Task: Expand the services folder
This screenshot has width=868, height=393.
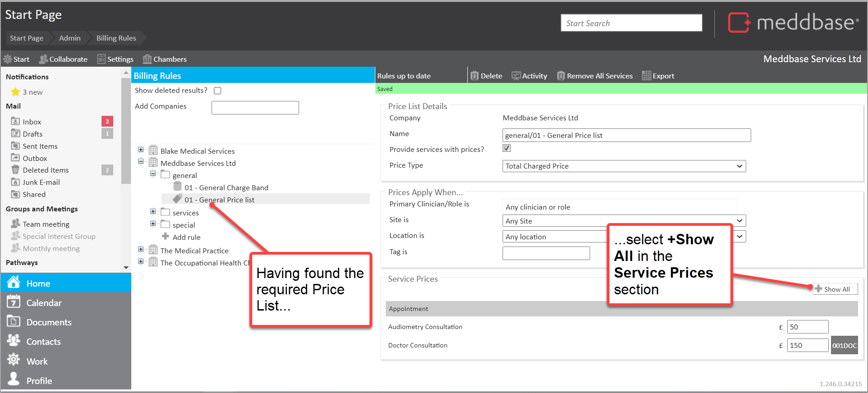Action: [153, 211]
